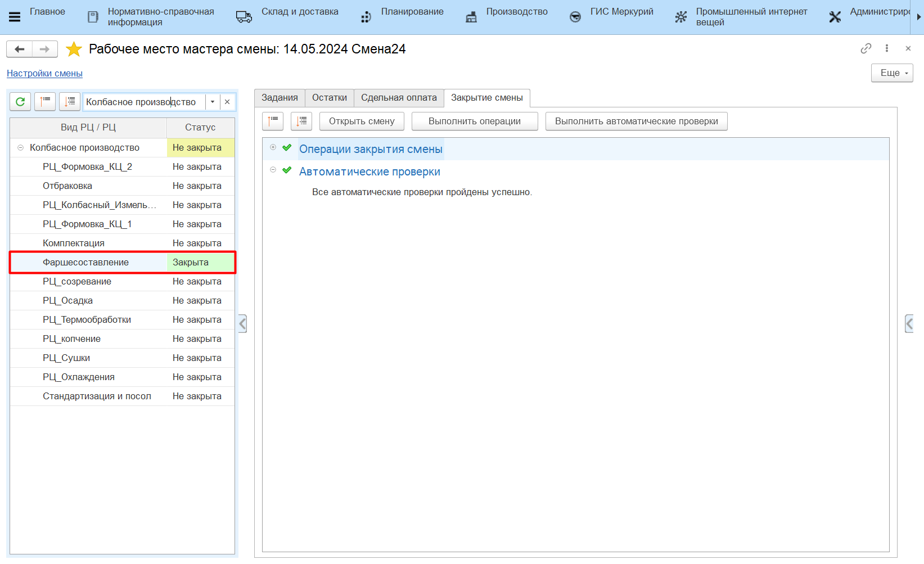The height and width of the screenshot is (564, 924).
Task: Clear the Колбасное производство filter field
Action: pyautogui.click(x=227, y=102)
